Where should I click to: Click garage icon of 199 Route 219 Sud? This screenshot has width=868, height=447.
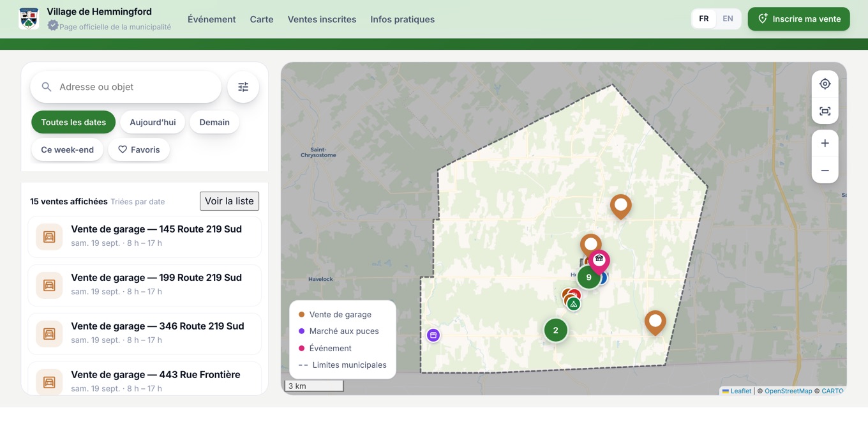pyautogui.click(x=49, y=285)
